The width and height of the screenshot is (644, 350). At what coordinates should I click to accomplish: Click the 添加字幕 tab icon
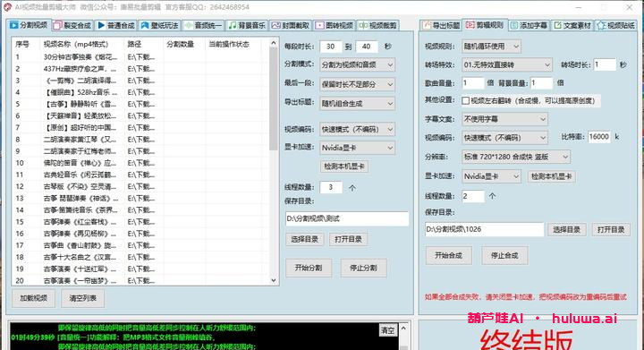[514, 25]
